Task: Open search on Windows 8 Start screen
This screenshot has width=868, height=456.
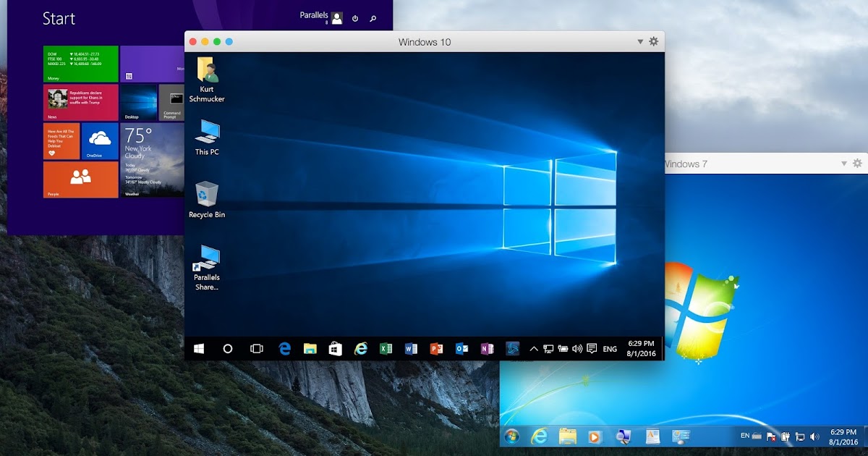Action: [x=373, y=18]
